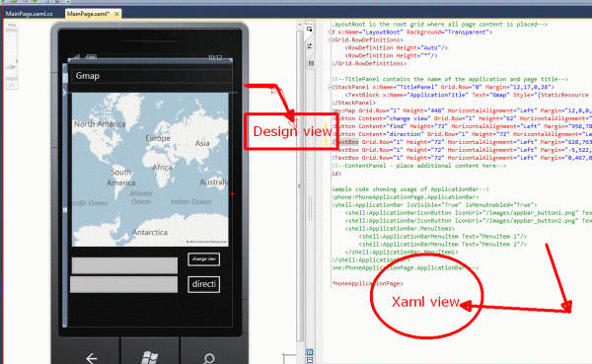
Task: Click the highlighted TextBox code line
Action: click(462, 142)
